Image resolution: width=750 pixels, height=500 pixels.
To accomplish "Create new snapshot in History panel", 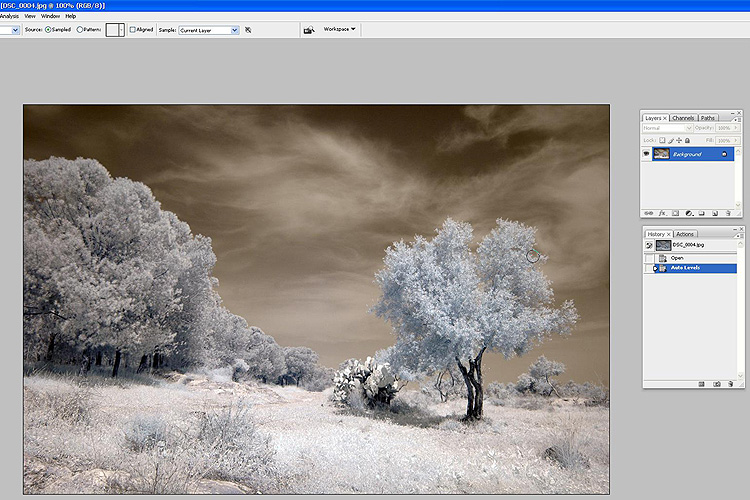I will 716,383.
